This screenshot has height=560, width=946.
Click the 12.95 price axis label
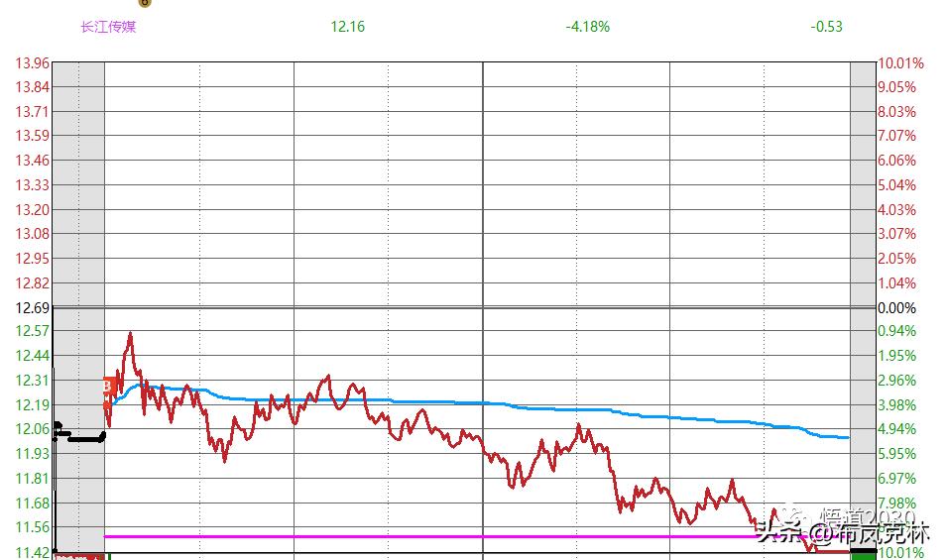[33, 258]
